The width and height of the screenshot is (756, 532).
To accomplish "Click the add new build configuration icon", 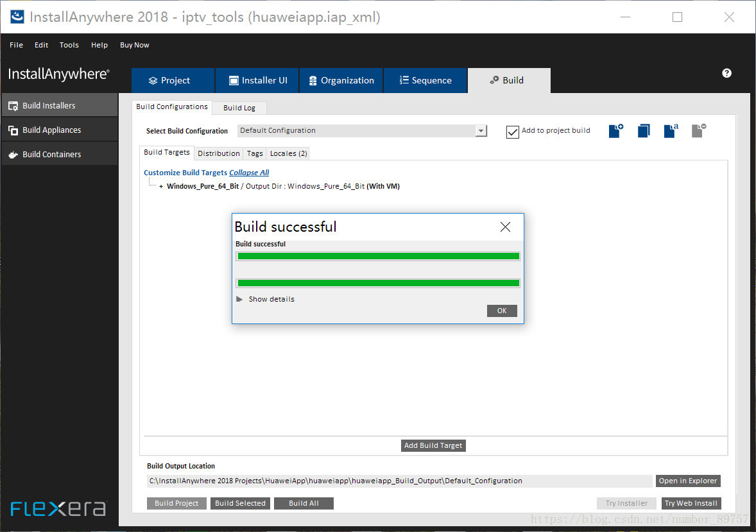I will tap(615, 131).
